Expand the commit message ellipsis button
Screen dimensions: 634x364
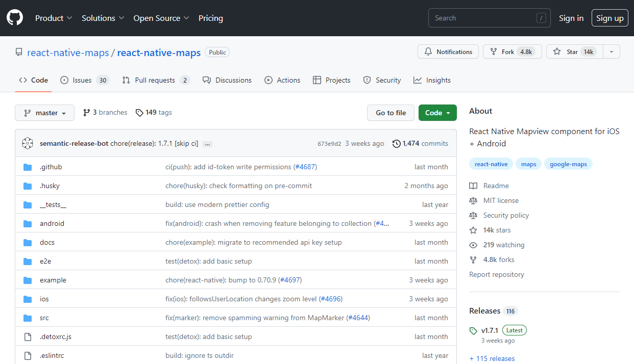[207, 144]
